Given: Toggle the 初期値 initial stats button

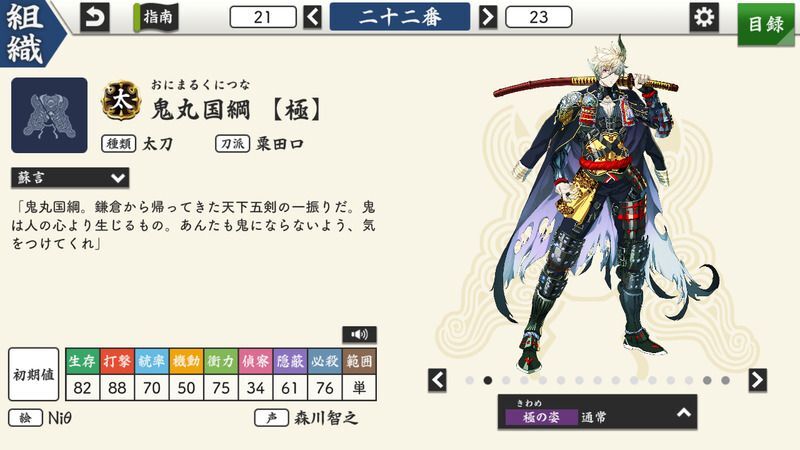Looking at the screenshot, I should click(x=34, y=374).
